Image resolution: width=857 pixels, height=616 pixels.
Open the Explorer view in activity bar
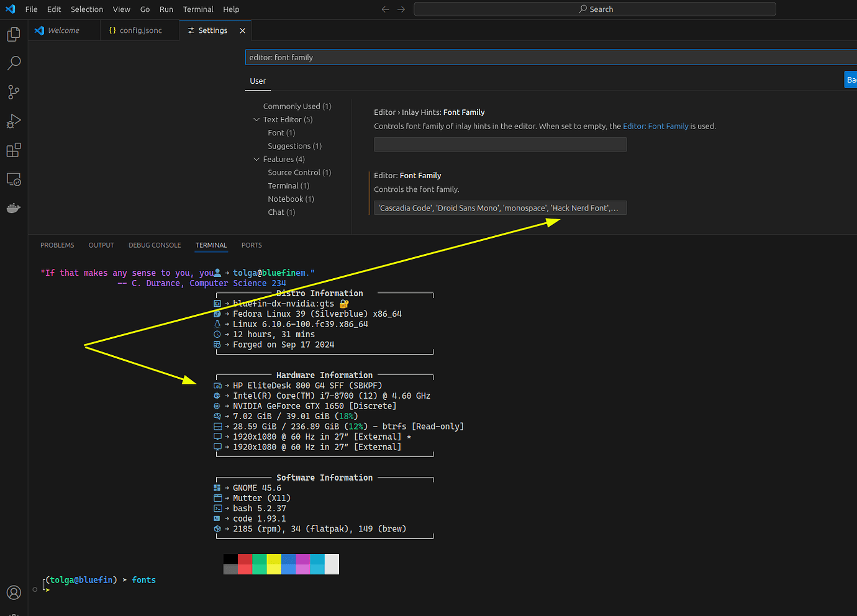(x=14, y=34)
